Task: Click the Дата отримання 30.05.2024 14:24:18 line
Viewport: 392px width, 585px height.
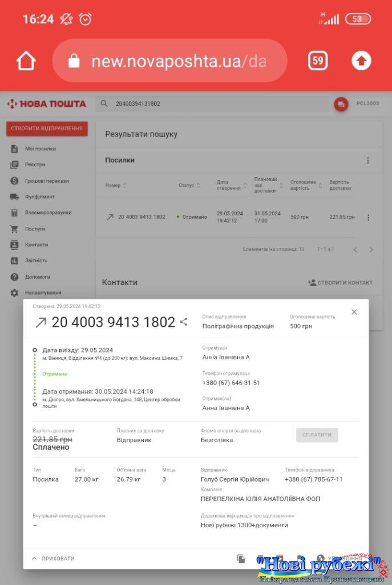Action: tap(98, 392)
